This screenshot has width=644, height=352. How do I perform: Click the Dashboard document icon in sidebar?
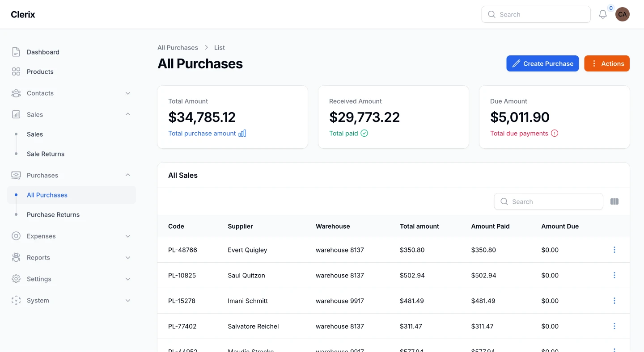coord(16,52)
